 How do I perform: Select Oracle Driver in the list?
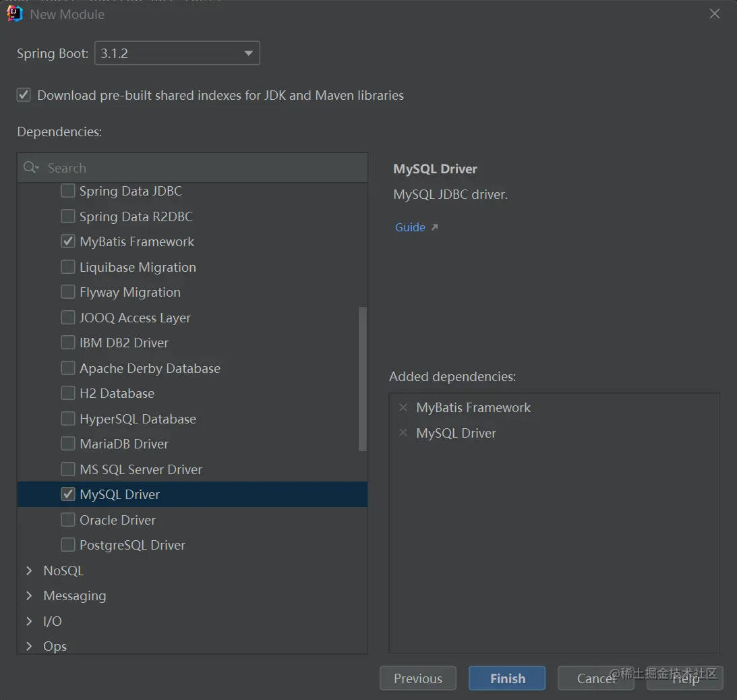tap(117, 520)
